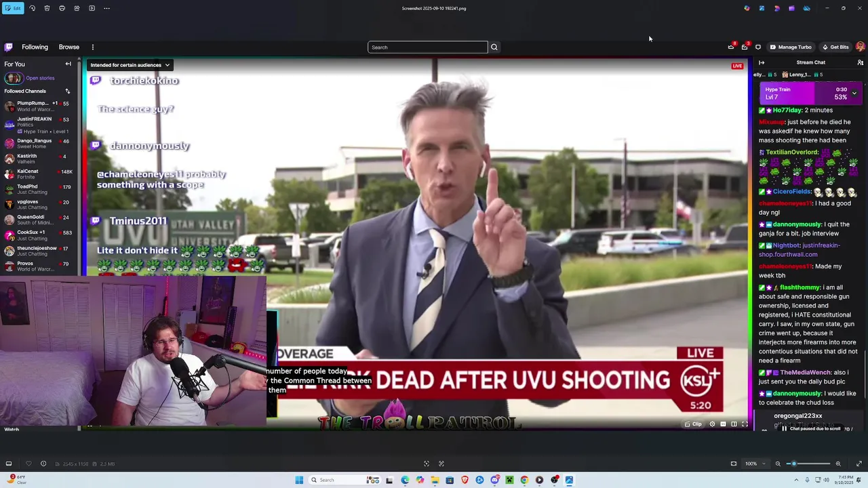Open the Windows Start menu
868x488 pixels.
click(299, 480)
